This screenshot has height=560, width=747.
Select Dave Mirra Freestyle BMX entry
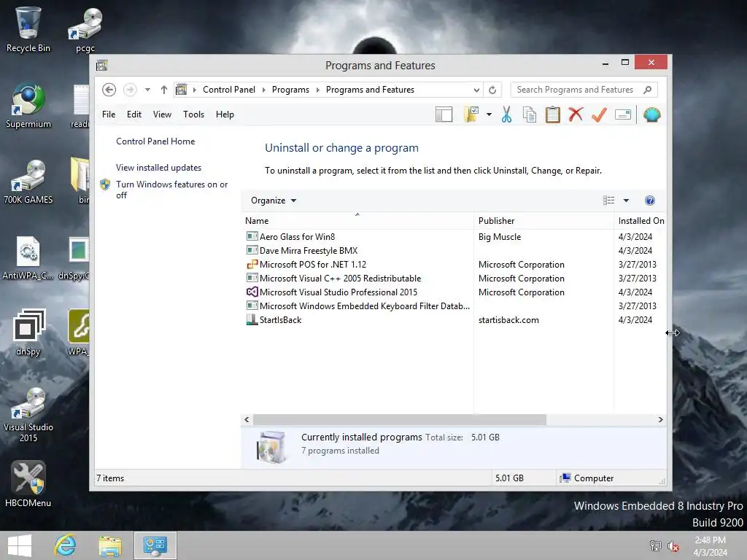click(302, 251)
